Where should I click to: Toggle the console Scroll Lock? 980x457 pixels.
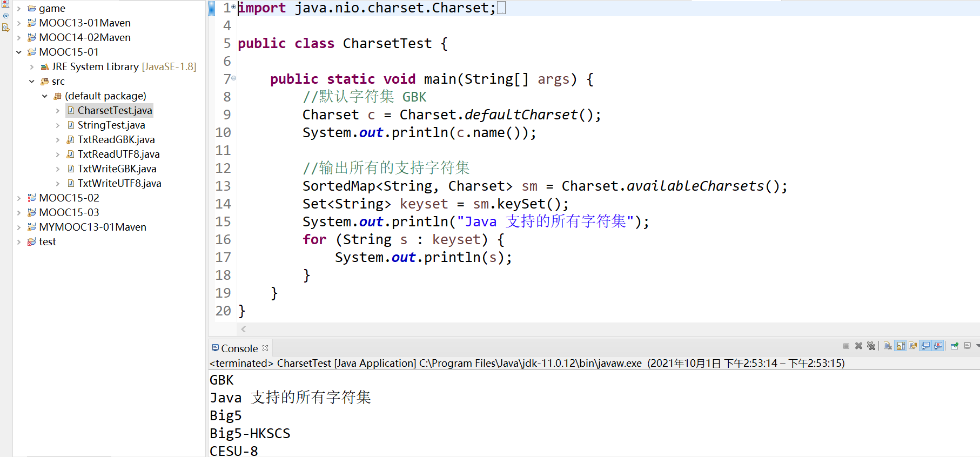pyautogui.click(x=901, y=346)
